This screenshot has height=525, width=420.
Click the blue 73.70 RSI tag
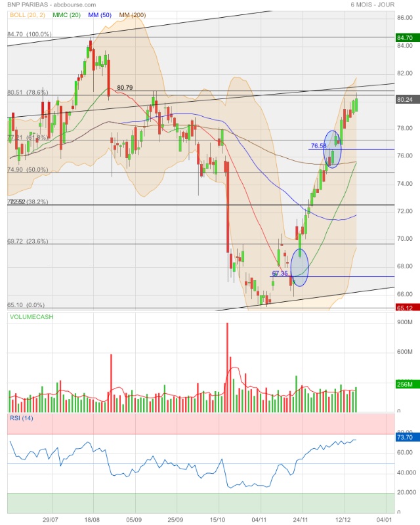(x=408, y=437)
